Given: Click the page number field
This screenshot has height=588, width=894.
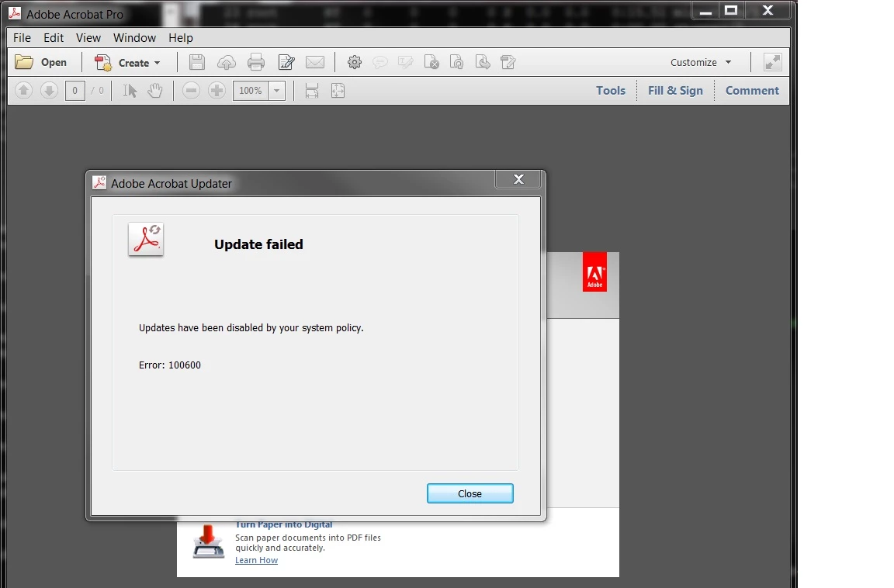Looking at the screenshot, I should click(74, 91).
